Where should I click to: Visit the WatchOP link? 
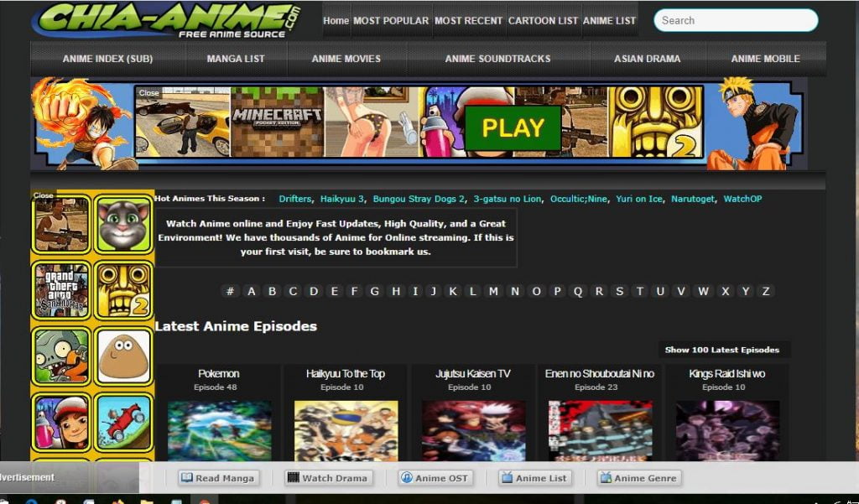(x=742, y=199)
